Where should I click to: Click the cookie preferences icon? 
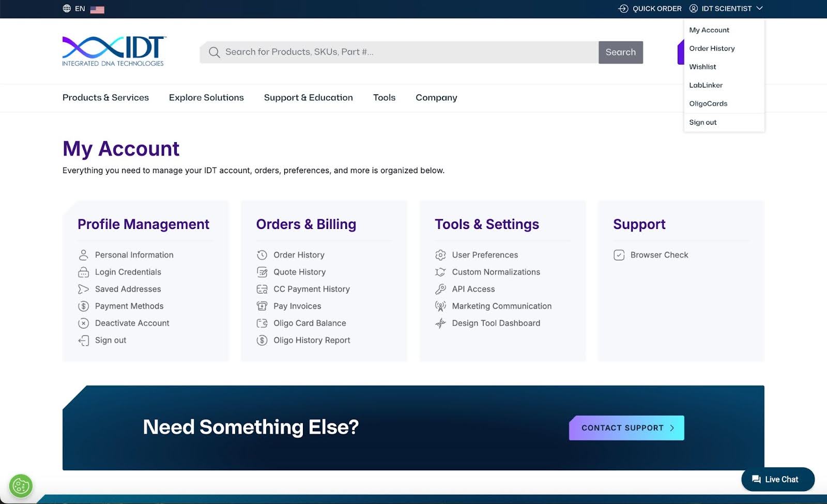click(x=21, y=486)
